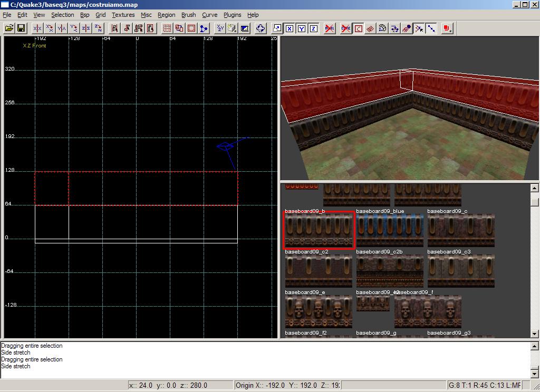
Task: Click the CSG Subtract dotted-grid icon
Action: point(167,28)
